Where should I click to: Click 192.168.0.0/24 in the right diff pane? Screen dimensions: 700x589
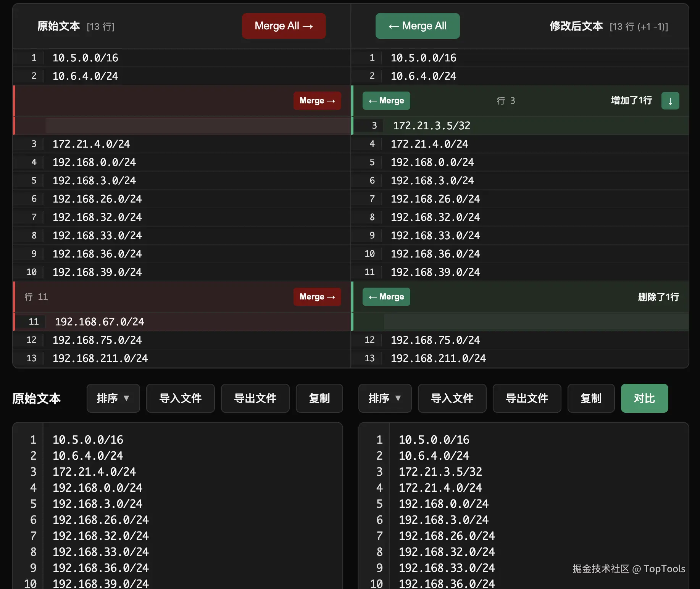[x=432, y=162]
